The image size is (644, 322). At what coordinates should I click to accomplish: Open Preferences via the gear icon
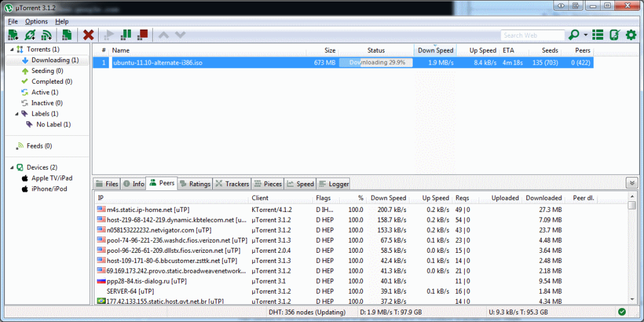(631, 35)
